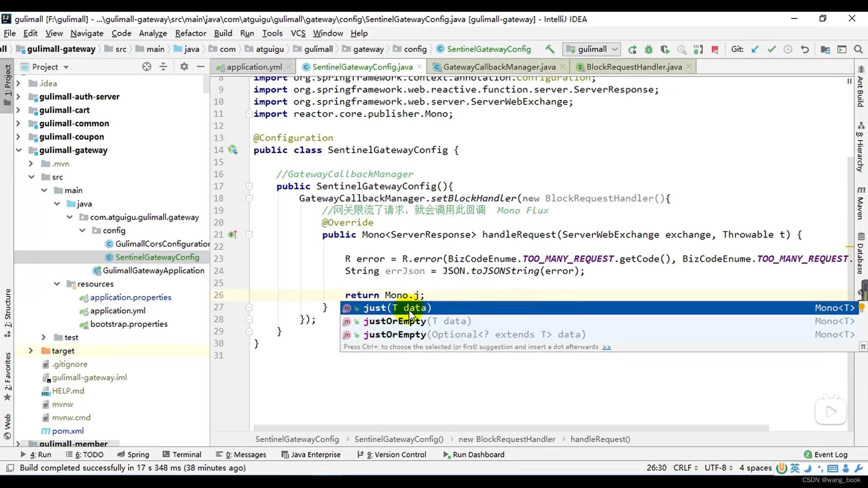Image resolution: width=868 pixels, height=488 pixels.
Task: Collapse the gulimall-gateway module node
Action: coord(19,150)
